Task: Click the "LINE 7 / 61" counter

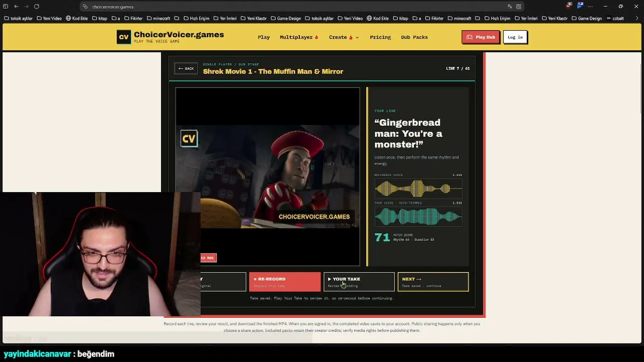Action: pos(458,68)
